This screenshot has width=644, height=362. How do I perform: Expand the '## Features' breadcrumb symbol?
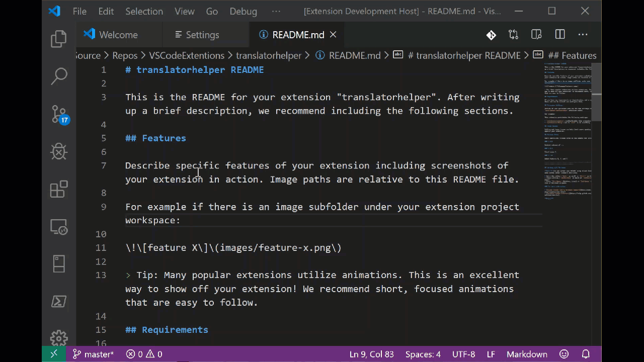565,55
